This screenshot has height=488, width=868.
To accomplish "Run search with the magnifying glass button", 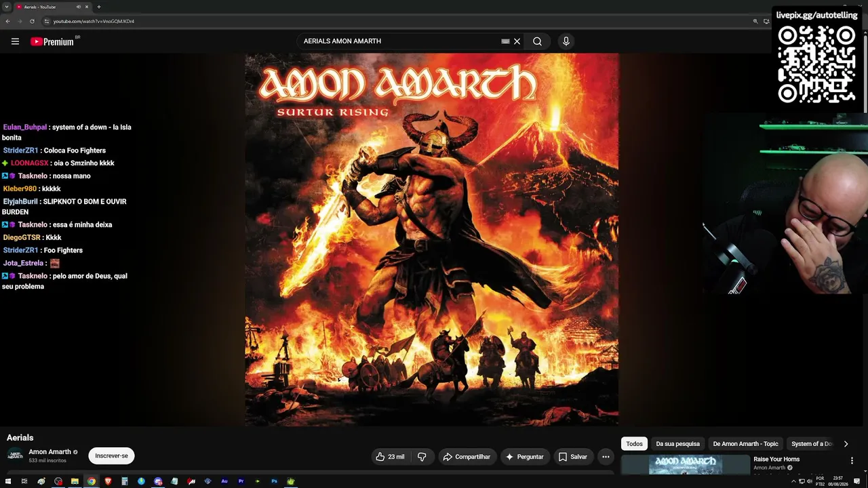I will pos(537,41).
